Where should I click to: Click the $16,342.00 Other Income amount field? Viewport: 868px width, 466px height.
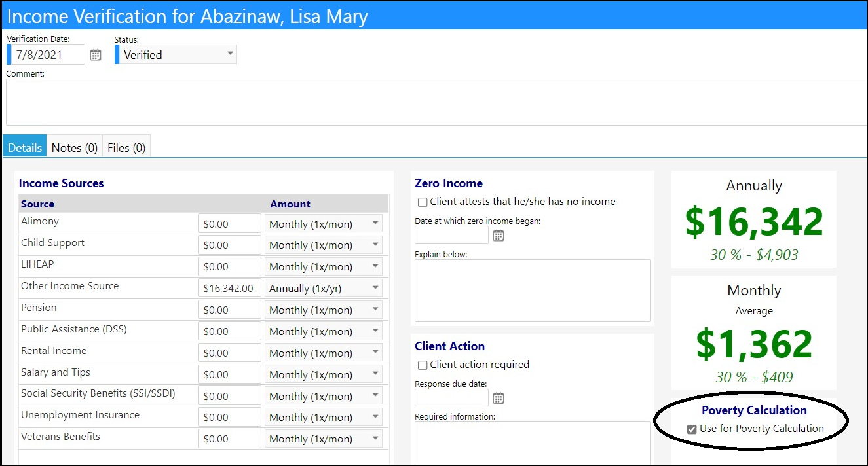point(230,288)
